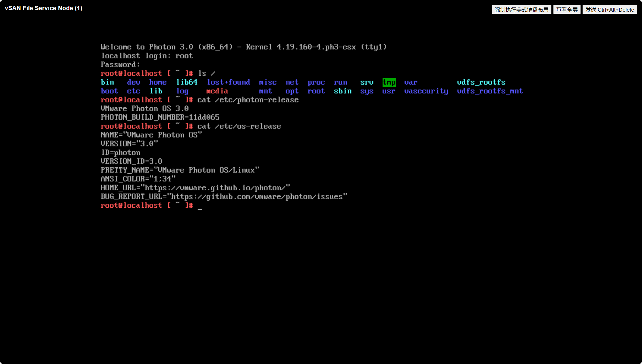Click the 'lost+found' directory name
The image size is (642, 364).
click(x=228, y=82)
